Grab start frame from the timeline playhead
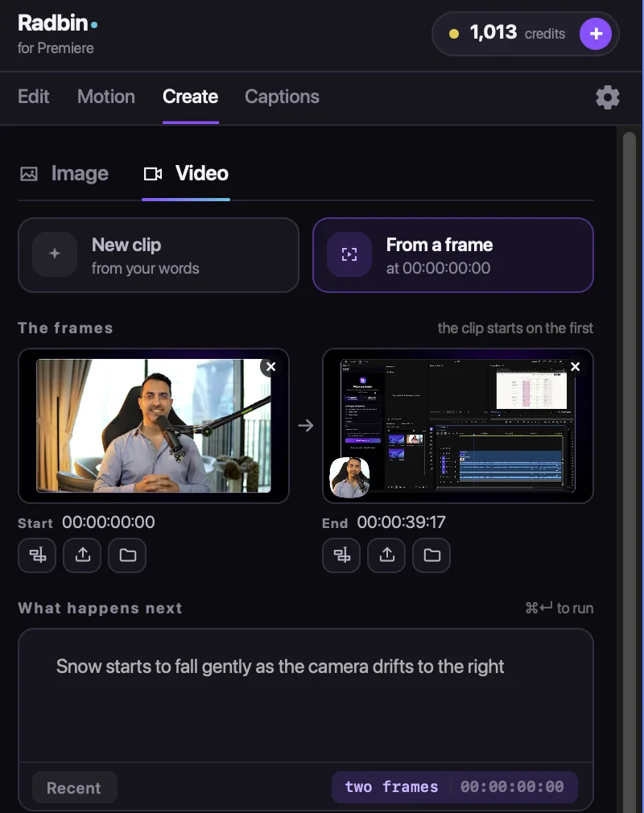The width and height of the screenshot is (644, 813). (x=37, y=555)
